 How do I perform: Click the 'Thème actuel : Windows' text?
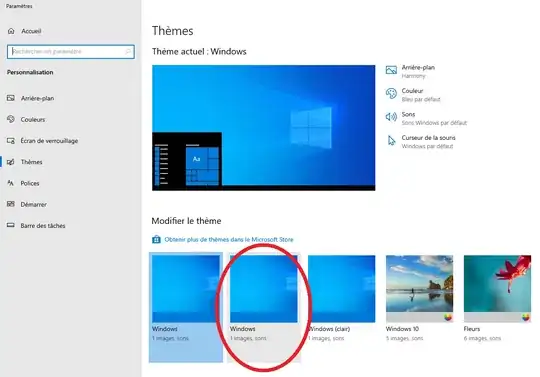click(199, 52)
